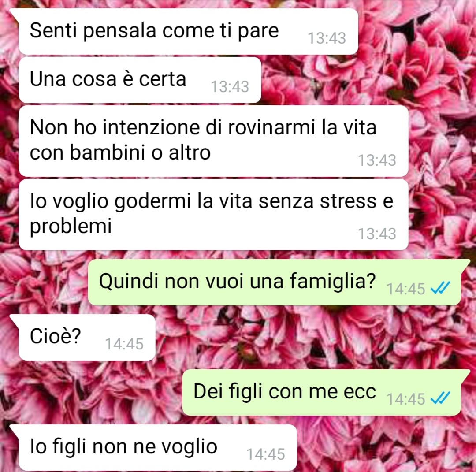Select the 'Senti pensala come ti pare' message
476x472 pixels.
coord(188,32)
